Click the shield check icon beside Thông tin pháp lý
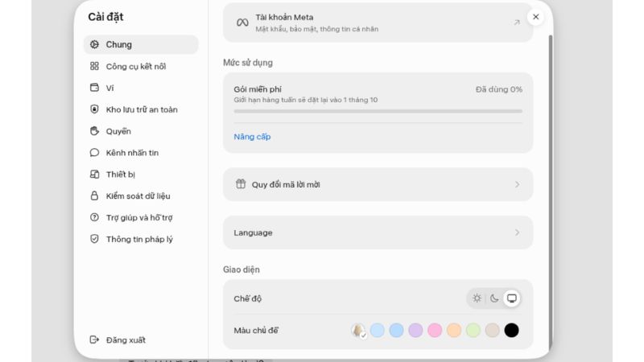 point(94,239)
